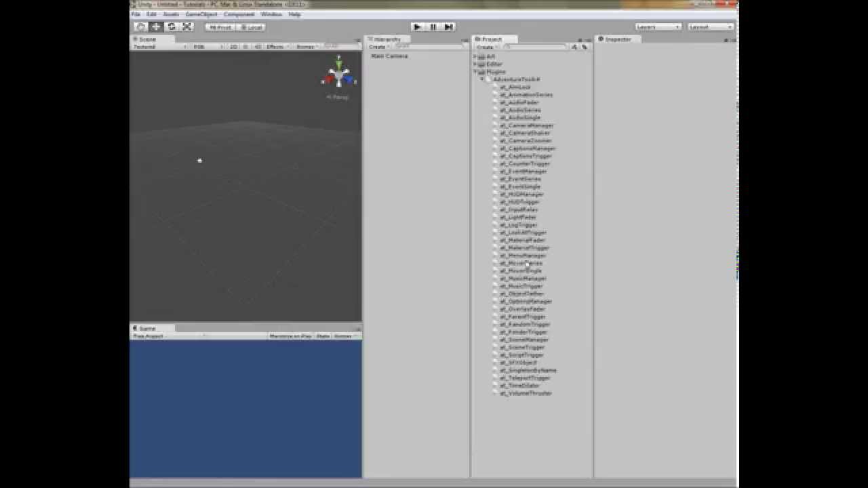
Task: Click search-by-type icon in Project panel
Action: [x=574, y=47]
